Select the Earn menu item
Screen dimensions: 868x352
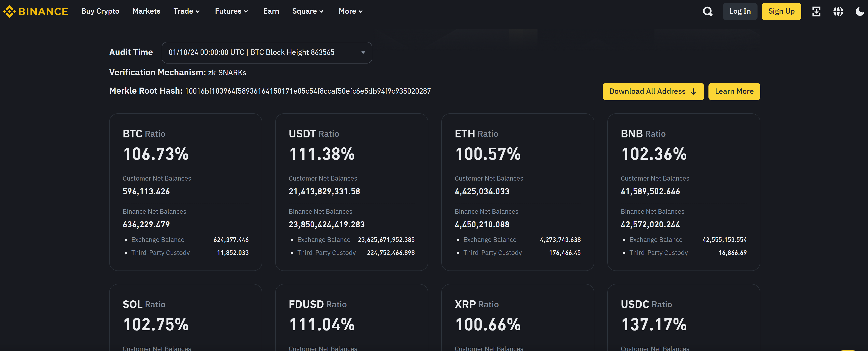pos(271,11)
